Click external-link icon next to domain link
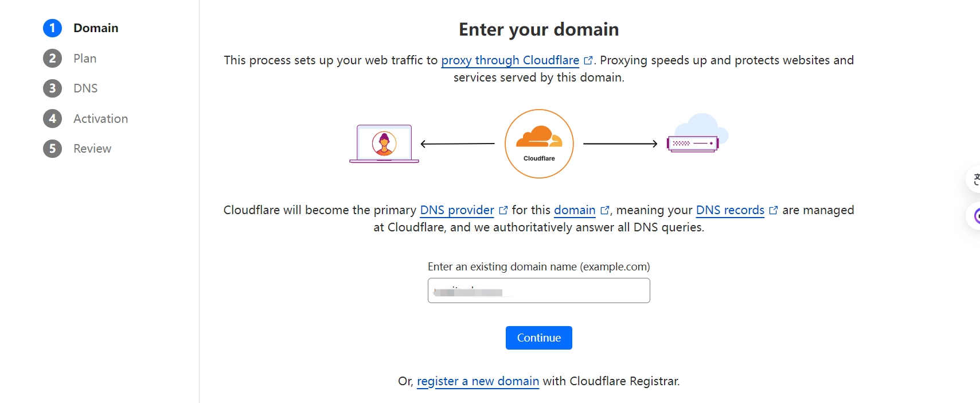Viewport: 980px width, 403px height. 604,210
